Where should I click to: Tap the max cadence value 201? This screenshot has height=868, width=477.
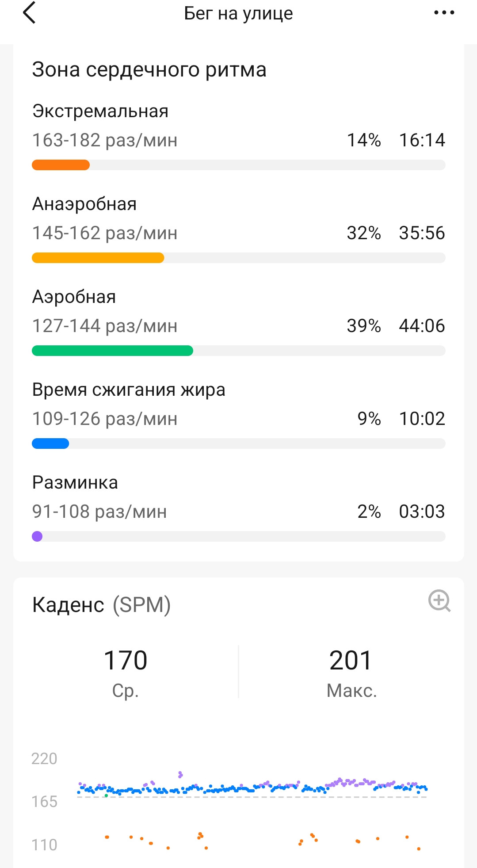click(x=351, y=660)
